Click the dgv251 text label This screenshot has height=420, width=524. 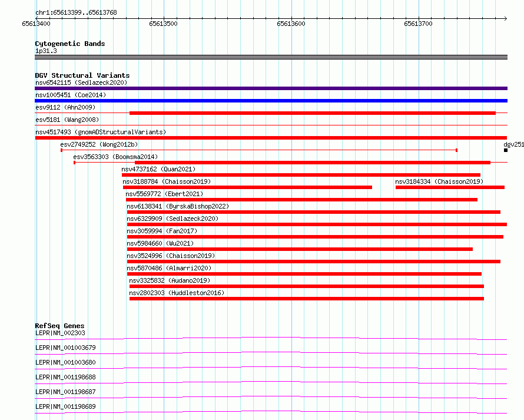pyautogui.click(x=513, y=144)
